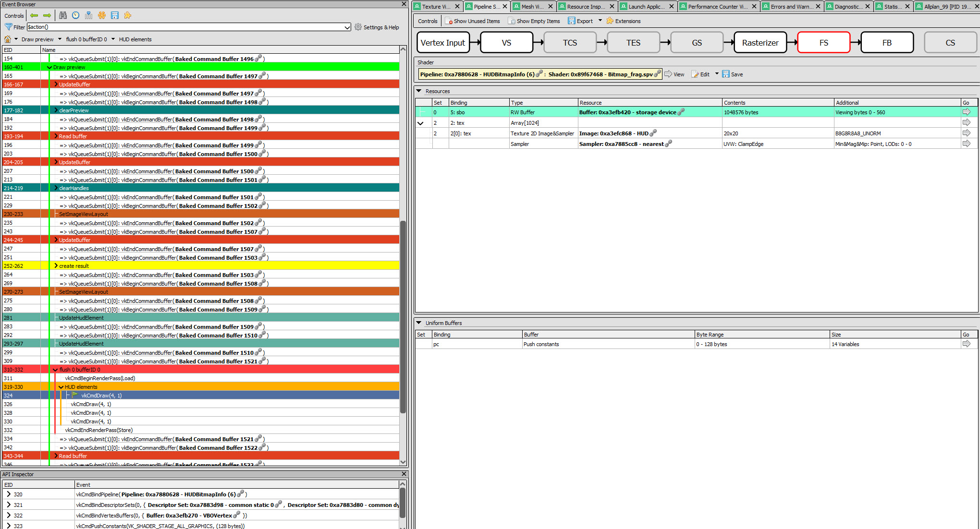Click View to open the shader viewer
The width and height of the screenshot is (980, 529).
(x=675, y=74)
